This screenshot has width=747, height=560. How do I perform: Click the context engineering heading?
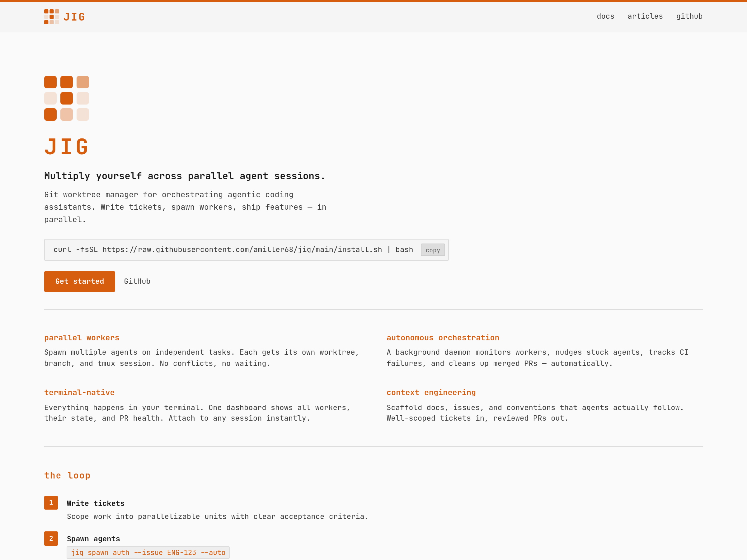coord(431,392)
